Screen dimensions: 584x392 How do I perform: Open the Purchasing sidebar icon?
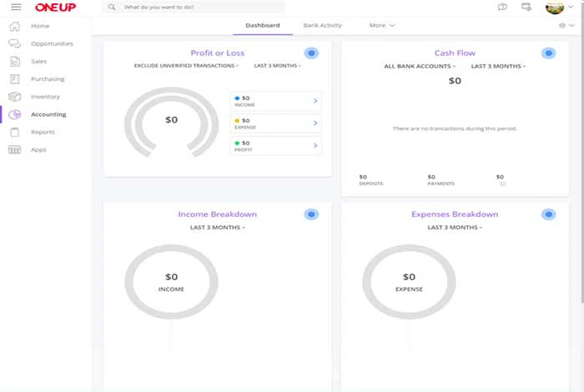15,78
